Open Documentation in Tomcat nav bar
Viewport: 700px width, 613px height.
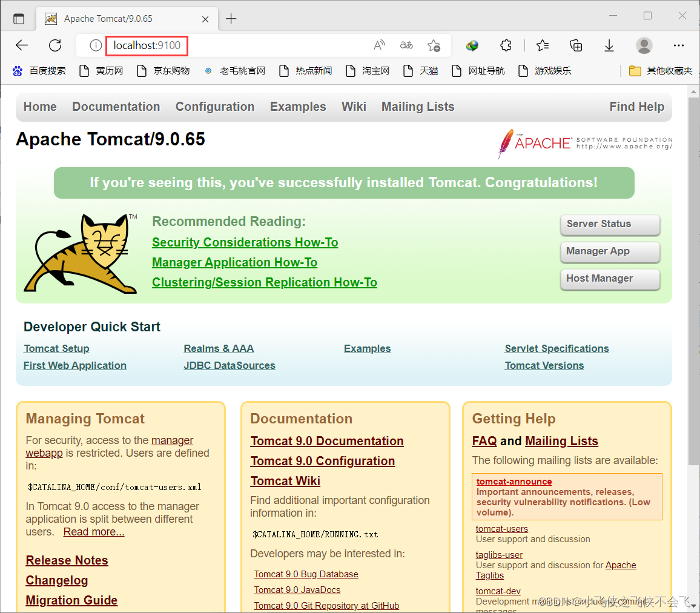click(x=116, y=107)
